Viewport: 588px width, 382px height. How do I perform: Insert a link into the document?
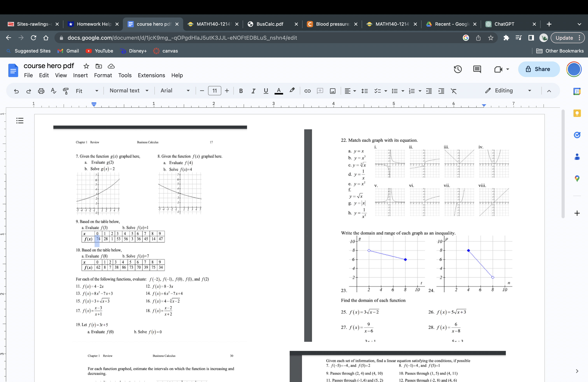click(307, 91)
